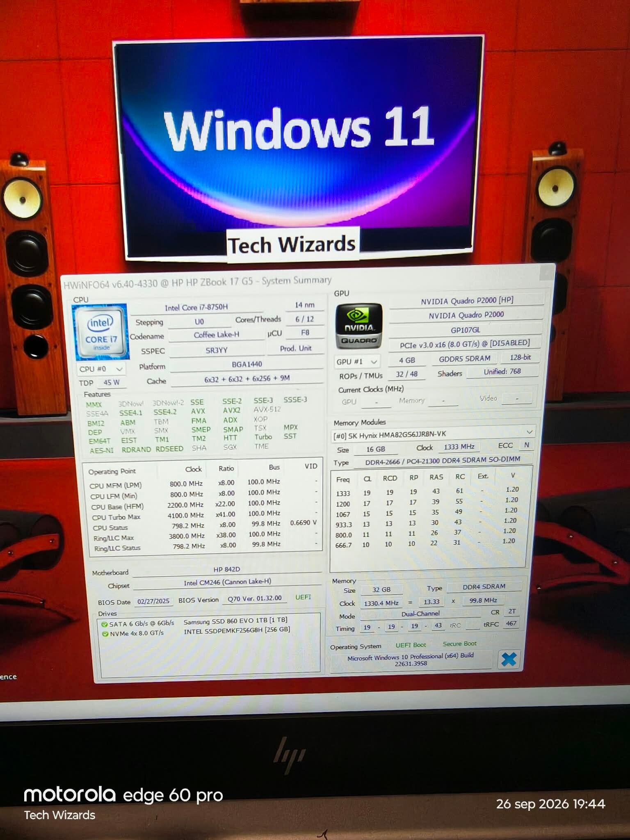Close the System Summary with blue X
This screenshot has width=630, height=840.
click(x=509, y=659)
